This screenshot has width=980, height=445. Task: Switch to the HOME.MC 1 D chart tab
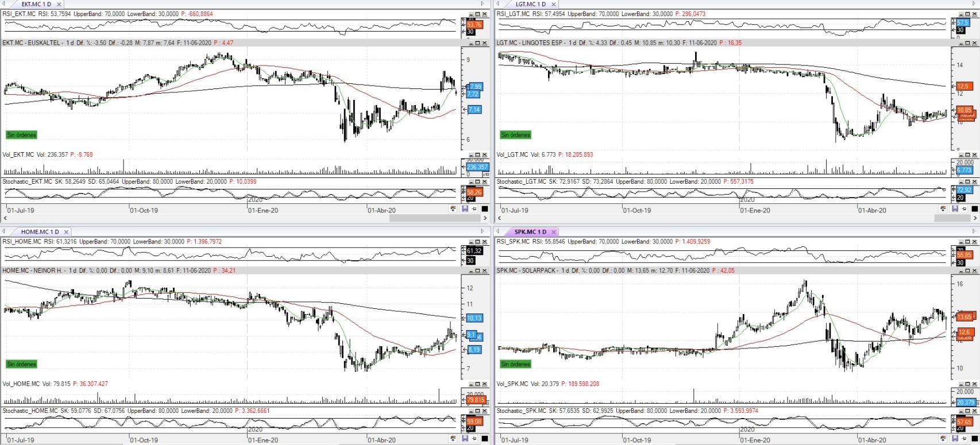[40, 231]
